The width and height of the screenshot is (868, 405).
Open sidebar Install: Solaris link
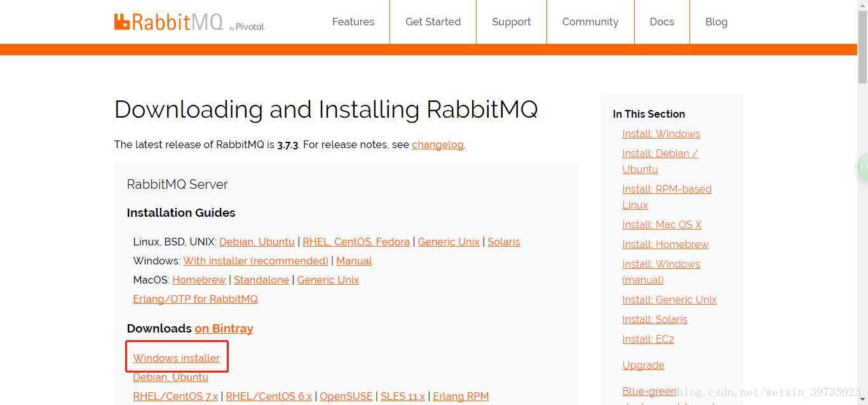(654, 319)
